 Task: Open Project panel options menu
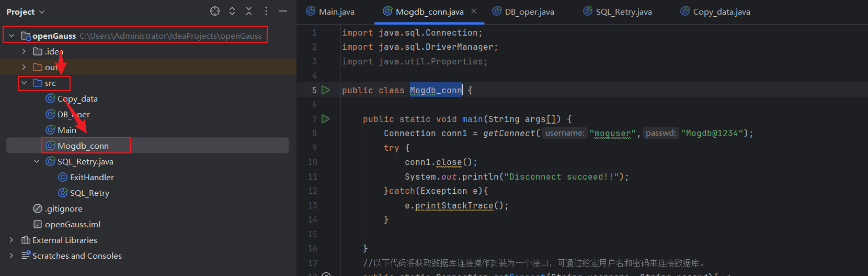[266, 11]
